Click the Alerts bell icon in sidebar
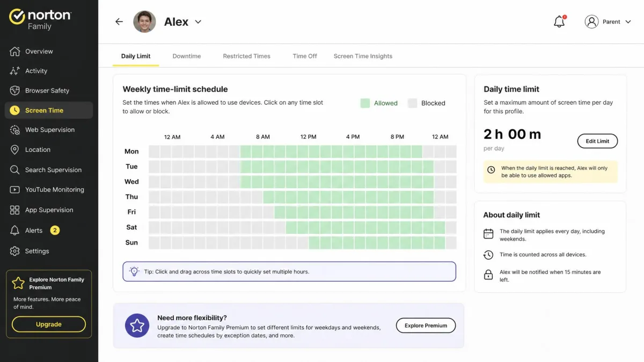The height and width of the screenshot is (362, 644). coord(15,231)
